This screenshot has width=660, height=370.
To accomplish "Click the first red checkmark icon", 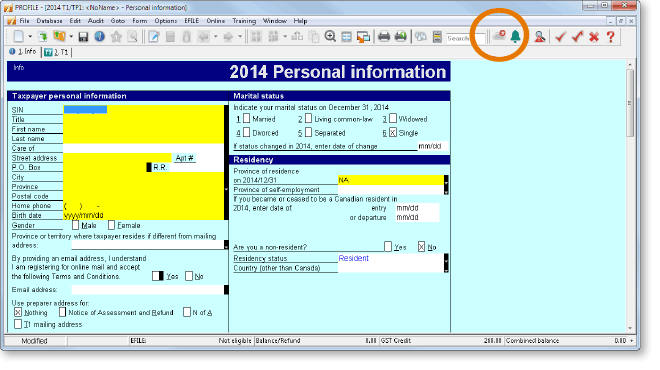I will pos(560,37).
